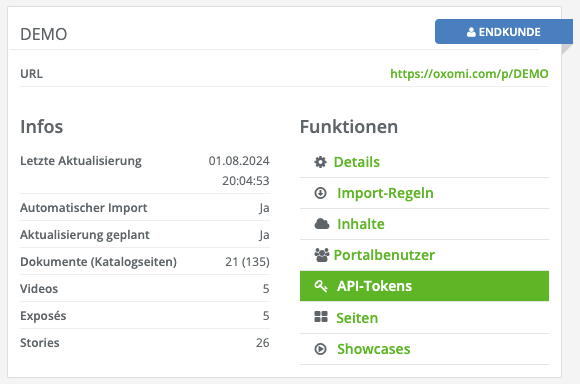Image resolution: width=580 pixels, height=384 pixels.
Task: Open the Portalbenutzer link
Action: pyautogui.click(x=384, y=255)
